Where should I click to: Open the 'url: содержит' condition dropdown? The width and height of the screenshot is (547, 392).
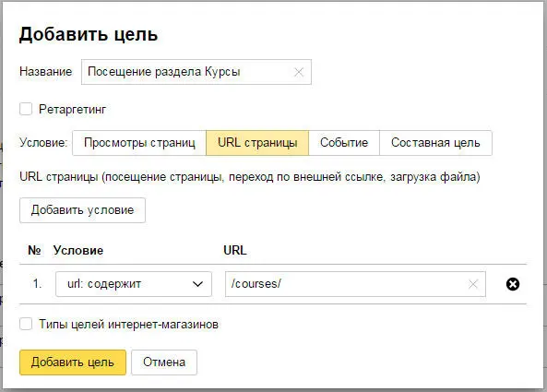pyautogui.click(x=134, y=284)
